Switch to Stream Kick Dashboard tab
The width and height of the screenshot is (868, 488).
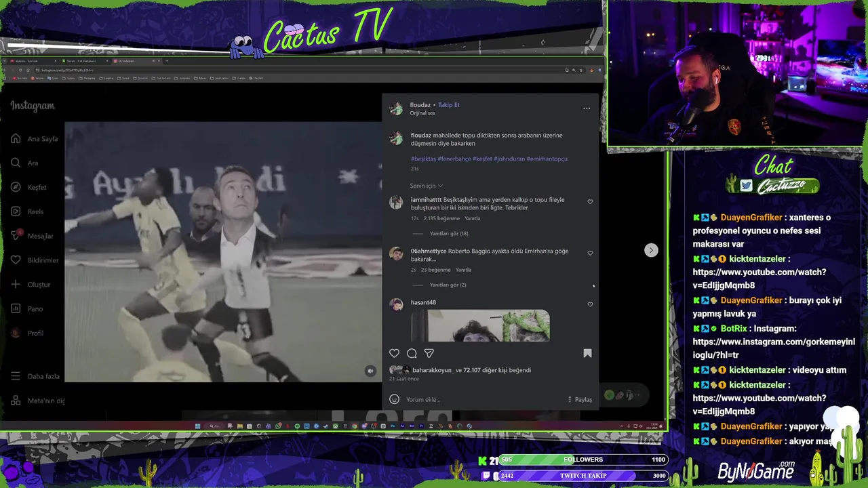[85, 61]
